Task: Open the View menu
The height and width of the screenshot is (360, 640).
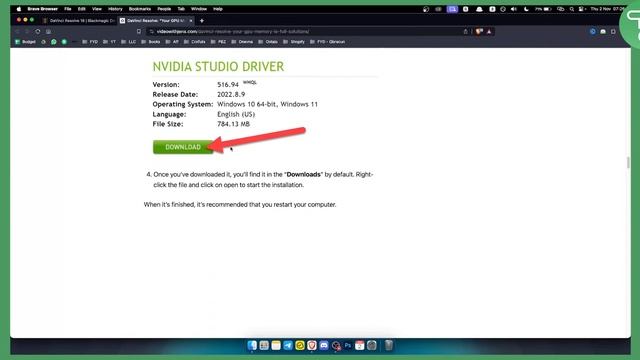Action: (97, 9)
